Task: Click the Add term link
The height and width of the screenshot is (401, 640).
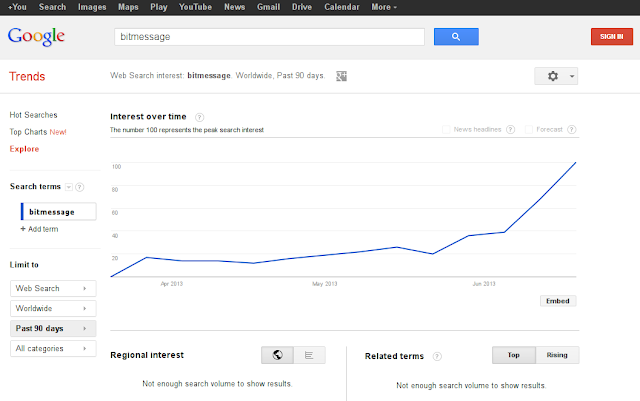Action: pyautogui.click(x=43, y=229)
